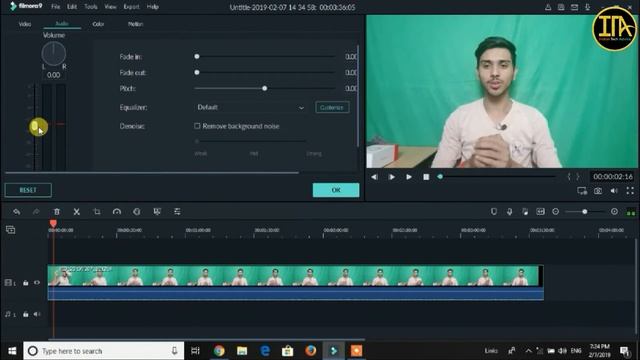Click the record voiceover microphone icon

509,211
